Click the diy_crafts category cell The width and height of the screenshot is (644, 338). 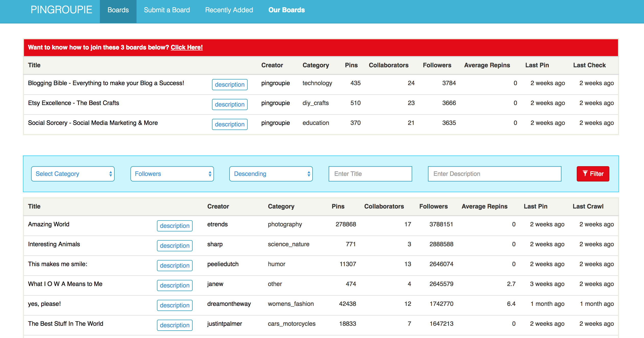(316, 103)
